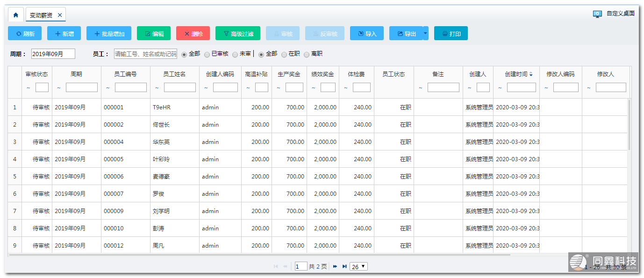This screenshot has height=278, width=644.
Task: Click the home icon tab
Action: (x=16, y=15)
